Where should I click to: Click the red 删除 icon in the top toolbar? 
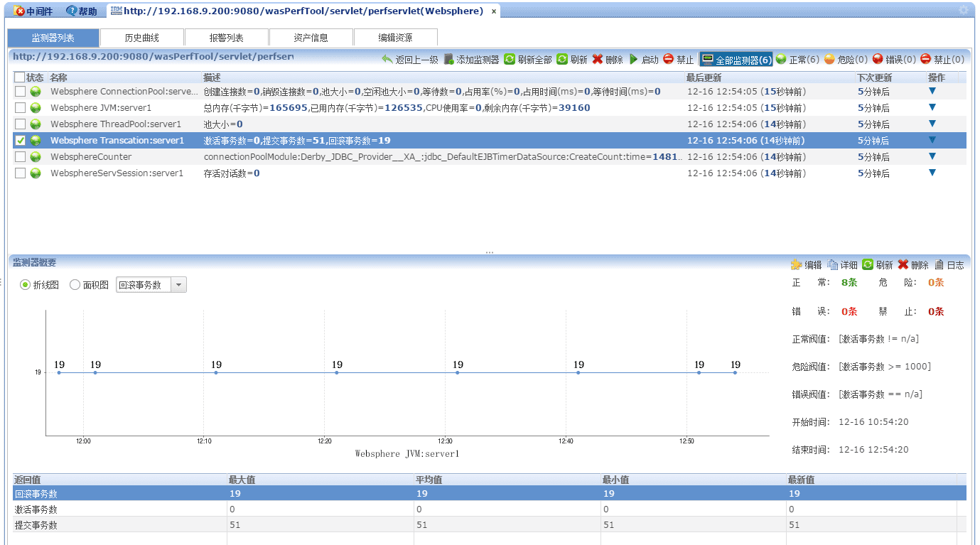point(598,60)
